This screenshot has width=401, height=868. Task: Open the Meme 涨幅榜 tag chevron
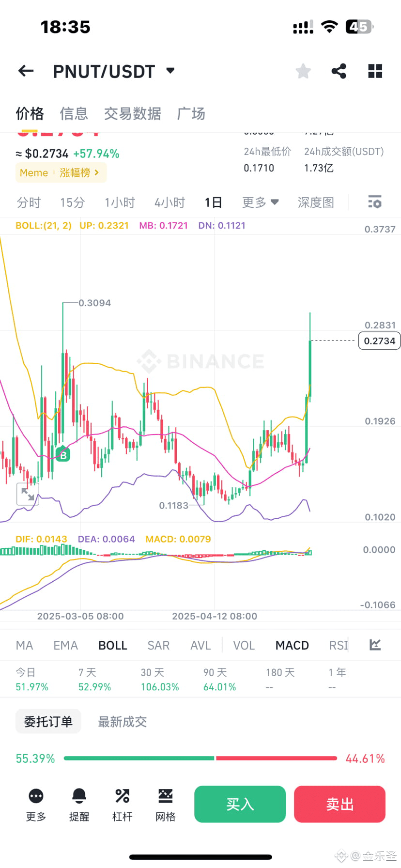click(x=97, y=172)
